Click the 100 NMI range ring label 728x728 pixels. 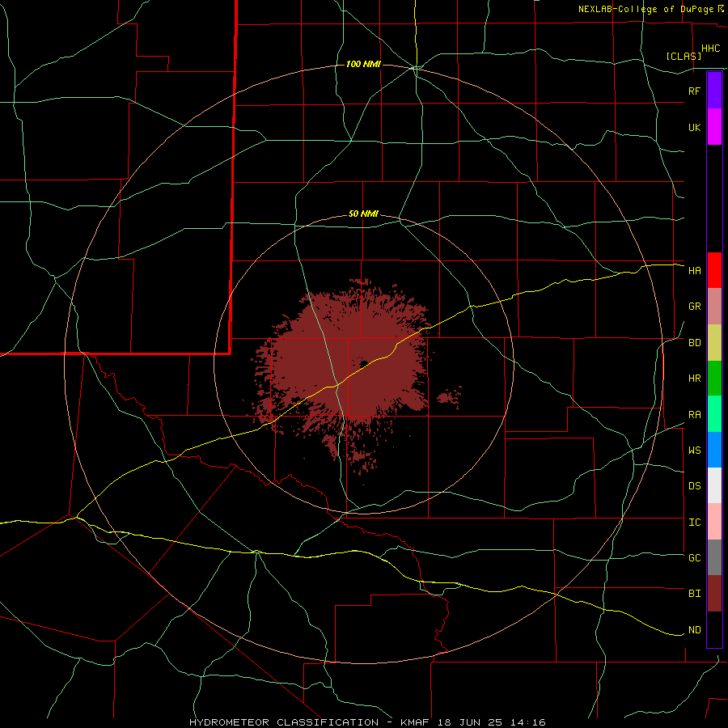pyautogui.click(x=363, y=64)
